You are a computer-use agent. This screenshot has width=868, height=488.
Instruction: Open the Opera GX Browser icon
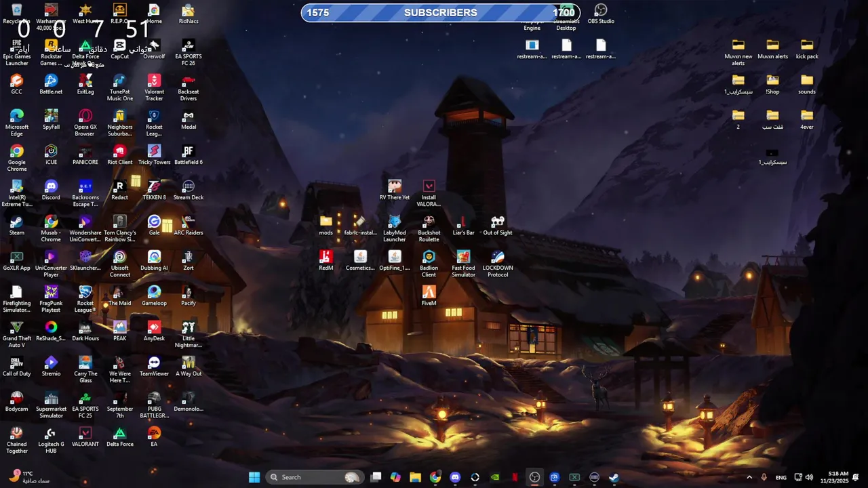[85, 122]
